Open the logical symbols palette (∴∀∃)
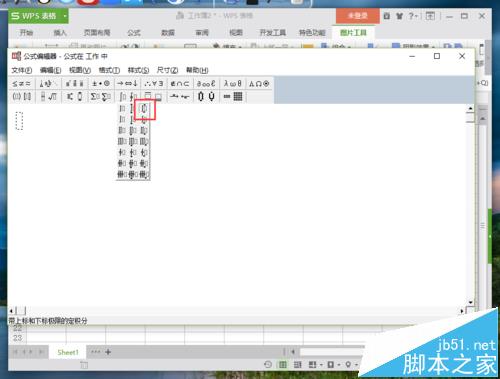Image resolution: width=500 pixels, height=379 pixels. pos(153,84)
